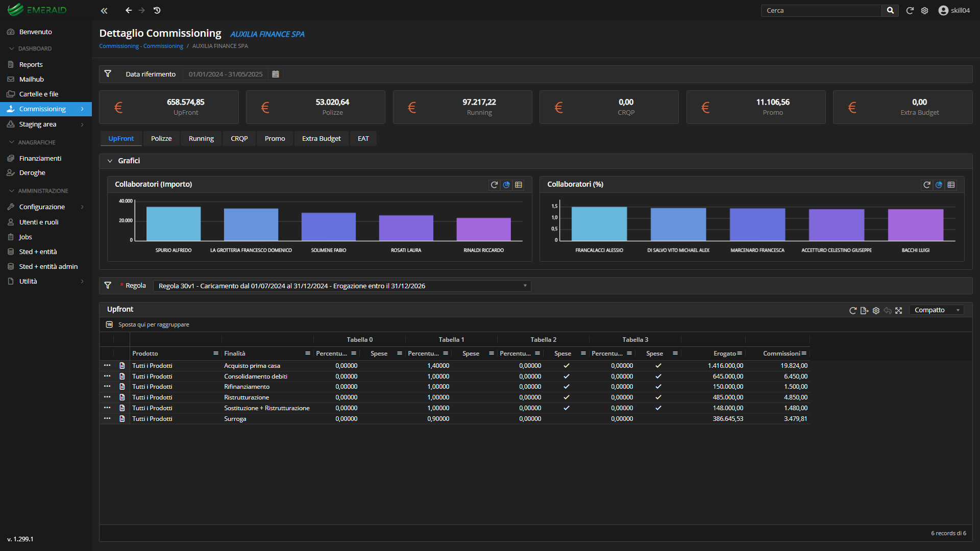Open the document icon for Surroga row
Viewport: 980px width, 551px height.
point(122,418)
